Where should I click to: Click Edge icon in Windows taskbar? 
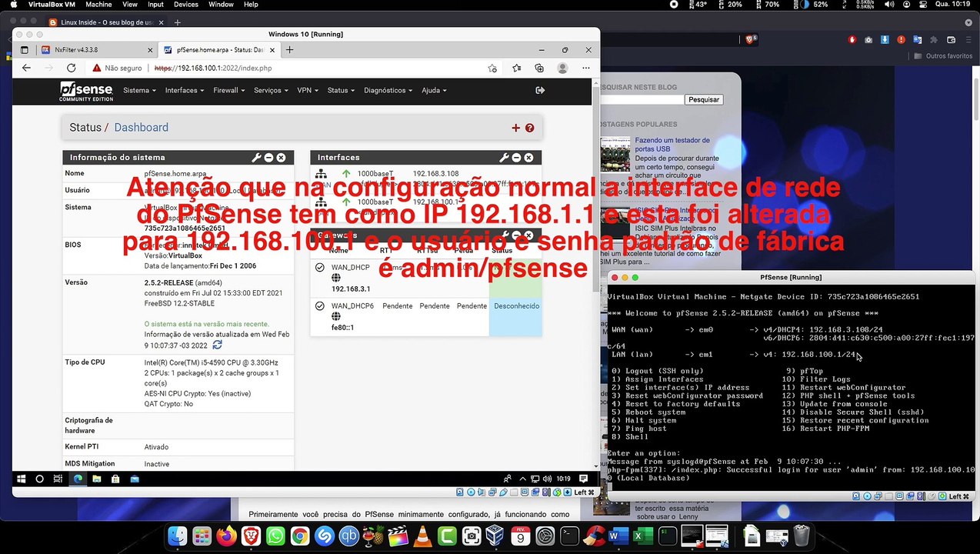tap(78, 479)
